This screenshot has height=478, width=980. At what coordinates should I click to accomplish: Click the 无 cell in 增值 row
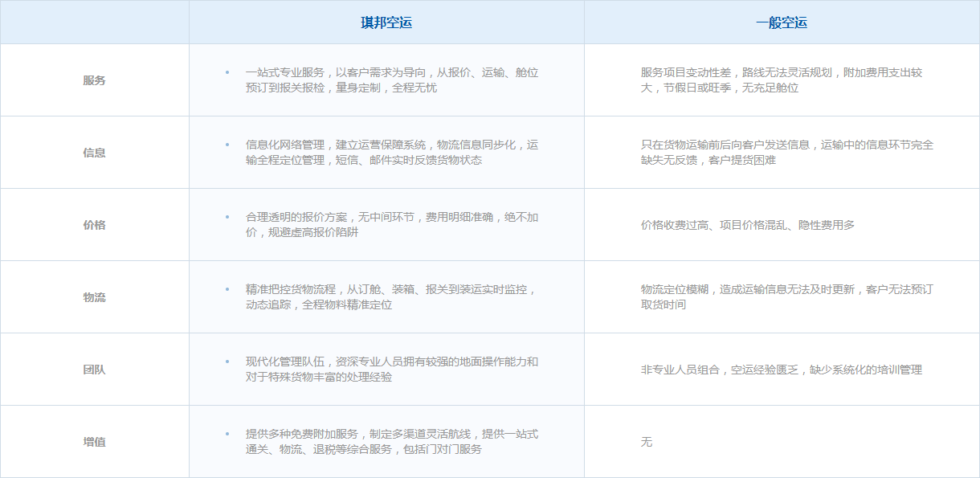coord(647,442)
